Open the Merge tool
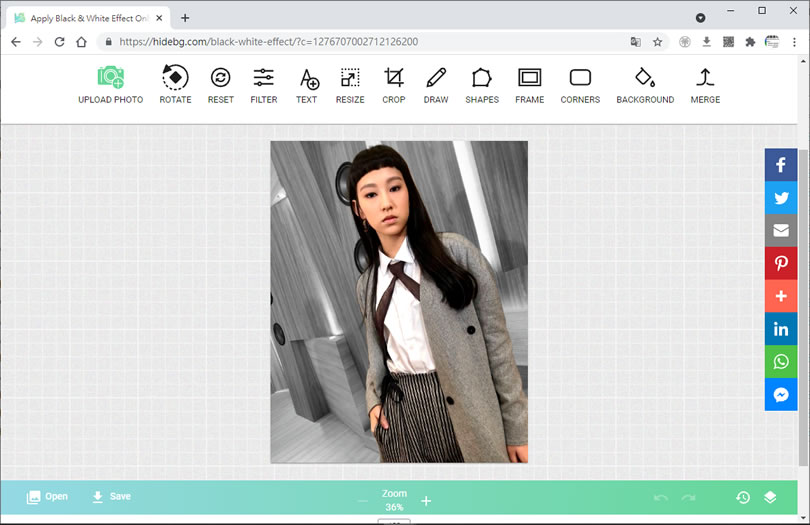 705,85
